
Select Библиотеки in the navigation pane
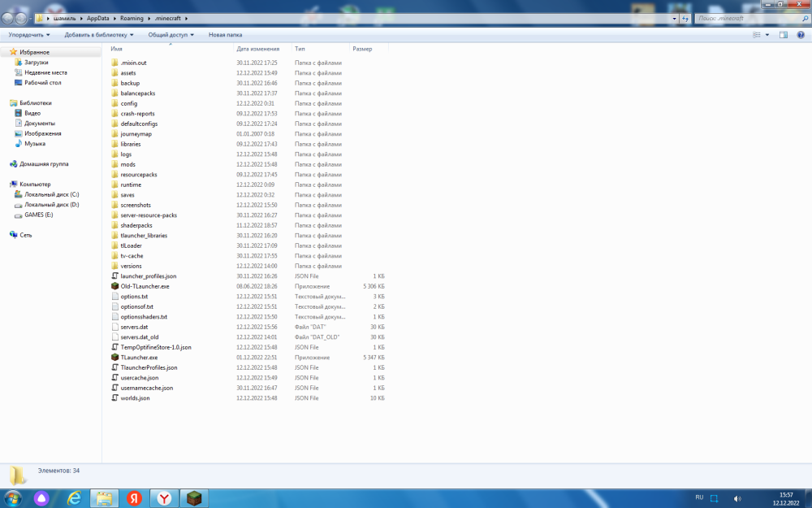35,103
